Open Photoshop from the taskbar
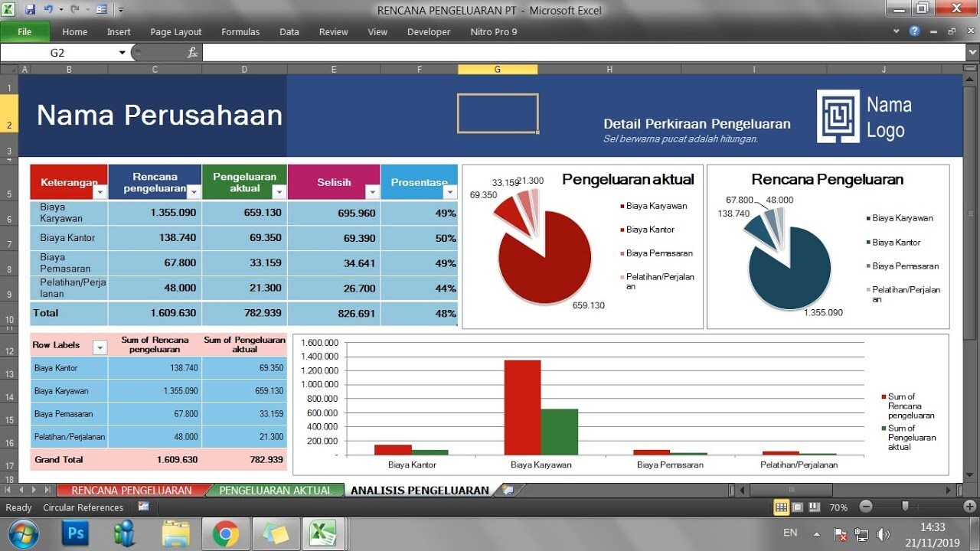The width and height of the screenshot is (980, 551). click(74, 533)
